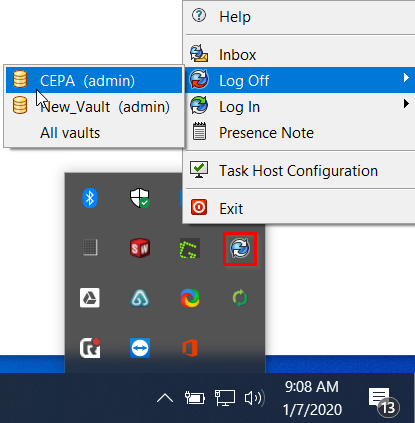The image size is (415, 423).
Task: Choose Presence Note from the menu
Action: pos(300,132)
